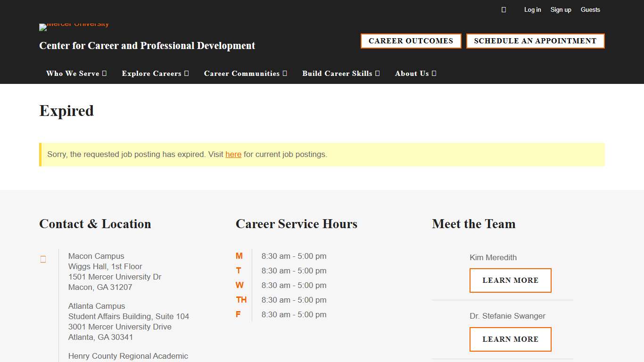Select Log in at the top
The image size is (644, 362).
(x=532, y=9)
